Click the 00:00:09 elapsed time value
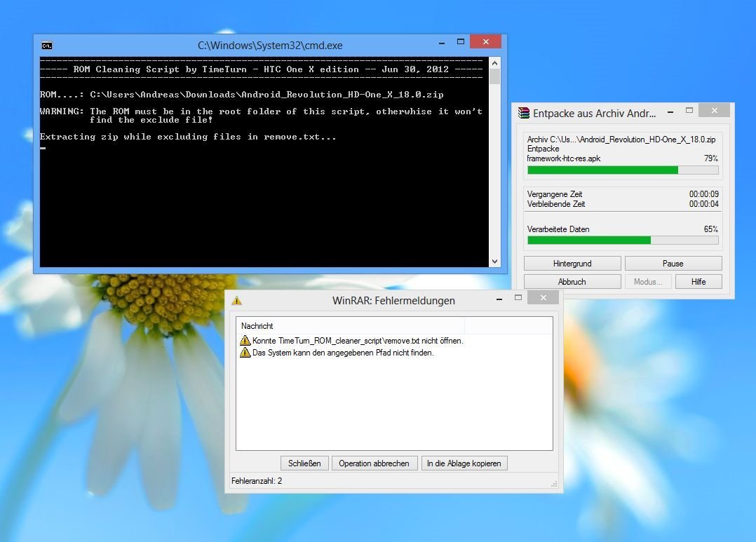The height and width of the screenshot is (542, 756). pos(704,194)
